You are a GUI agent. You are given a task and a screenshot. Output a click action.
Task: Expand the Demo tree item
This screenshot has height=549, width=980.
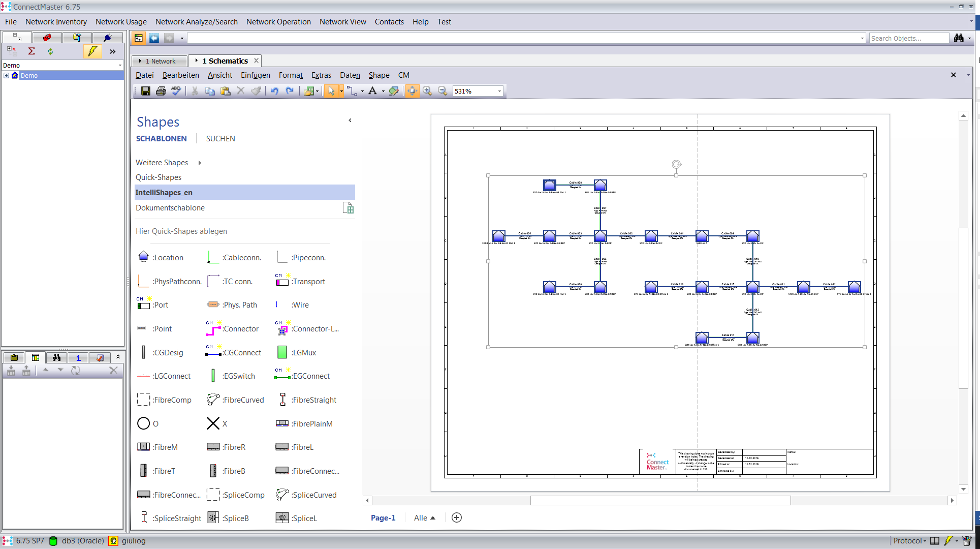6,75
